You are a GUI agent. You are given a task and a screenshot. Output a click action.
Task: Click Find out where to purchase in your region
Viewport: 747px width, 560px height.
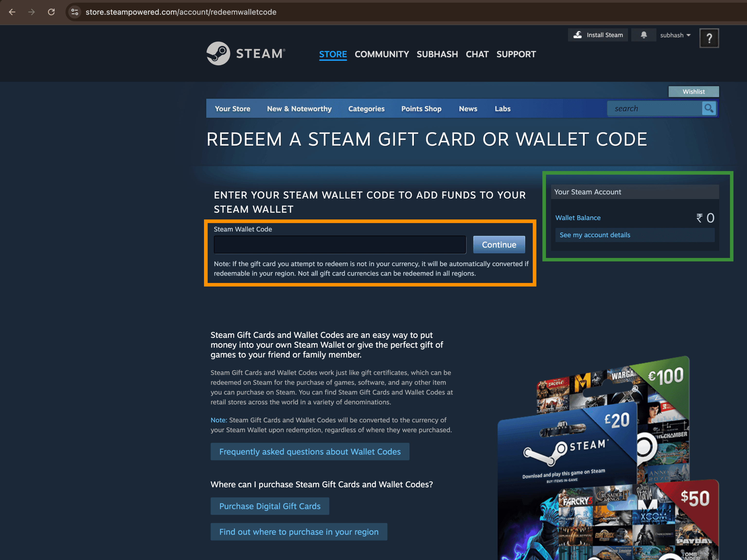pos(299,532)
